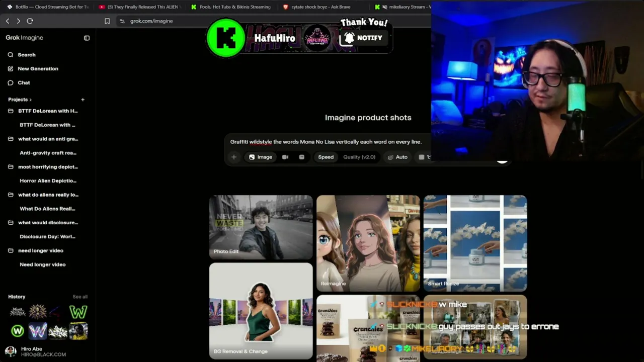Click the folder icon beside 'BTTF DeLorean with H...'

click(11, 111)
